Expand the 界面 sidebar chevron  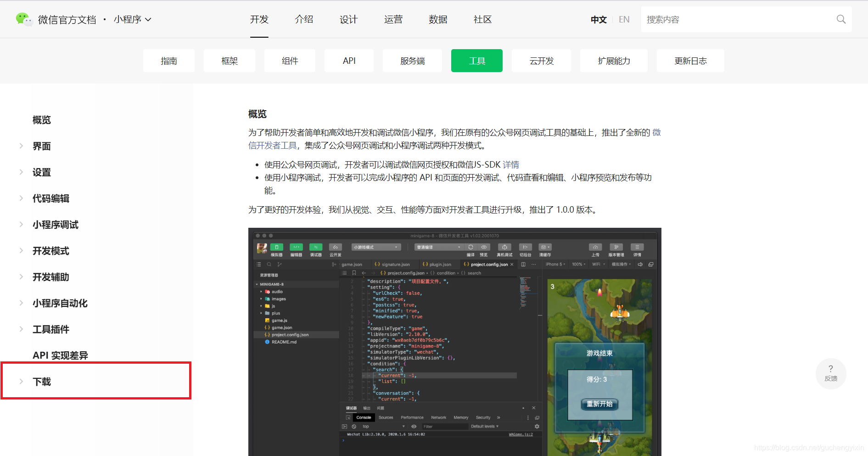point(21,146)
